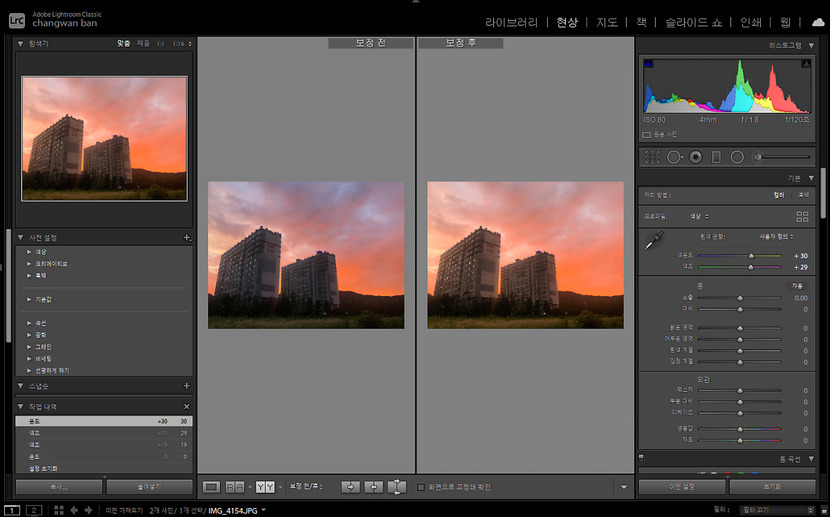Toggle shadow clipping indicator in histogram
Viewport: 830px width, 517px height.
point(648,64)
